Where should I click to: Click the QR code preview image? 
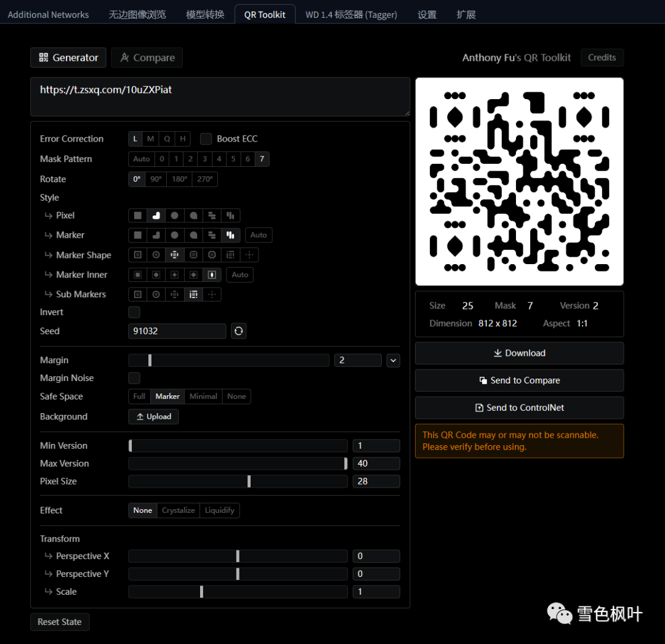pos(519,182)
